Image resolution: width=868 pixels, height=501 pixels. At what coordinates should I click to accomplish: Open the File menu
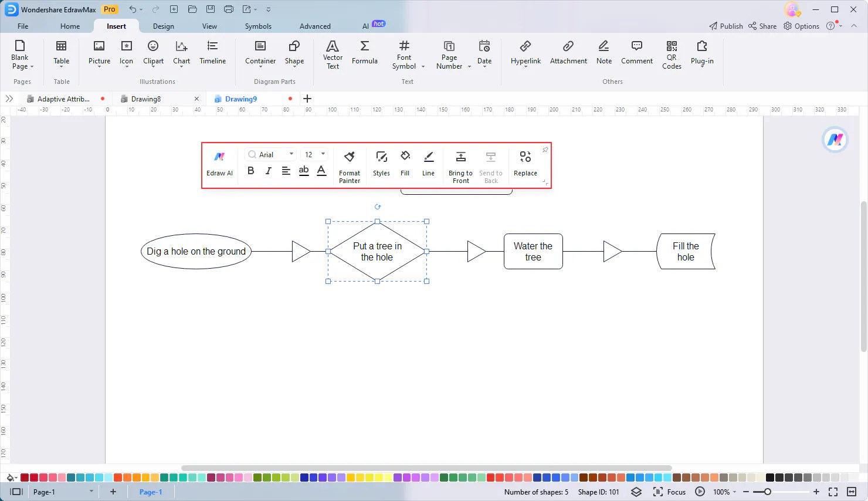click(x=23, y=26)
